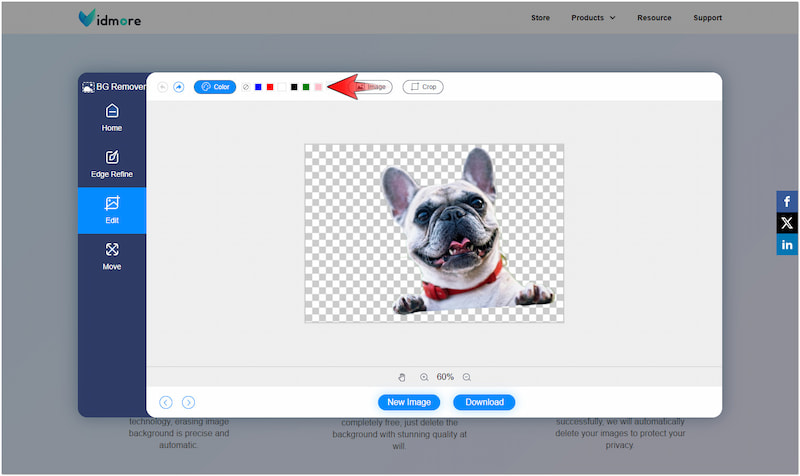Share on LinkedIn via side icon
The height and width of the screenshot is (476, 800).
(787, 245)
